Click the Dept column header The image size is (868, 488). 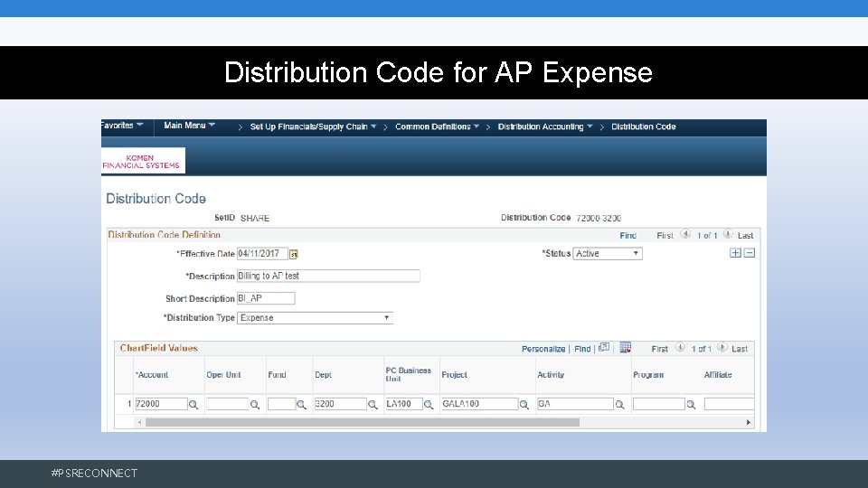(x=324, y=374)
